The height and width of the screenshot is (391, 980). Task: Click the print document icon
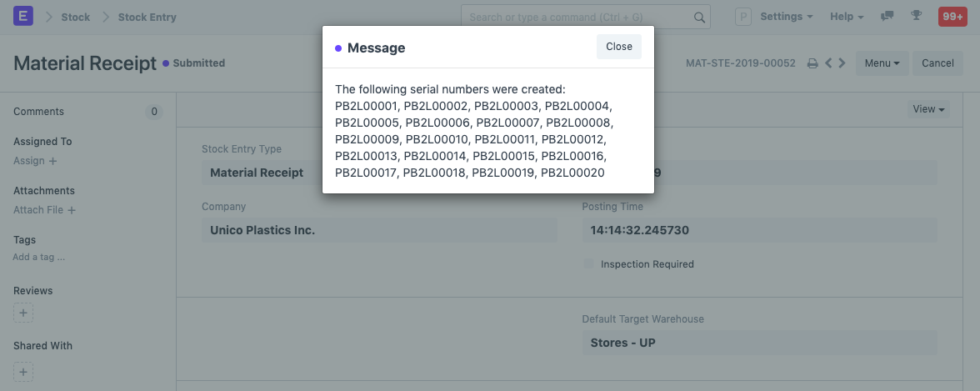coord(812,63)
